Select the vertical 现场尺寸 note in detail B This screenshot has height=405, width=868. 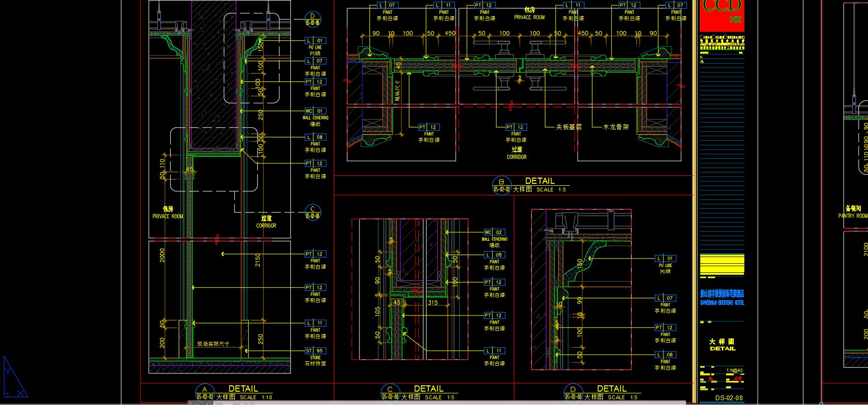397,91
